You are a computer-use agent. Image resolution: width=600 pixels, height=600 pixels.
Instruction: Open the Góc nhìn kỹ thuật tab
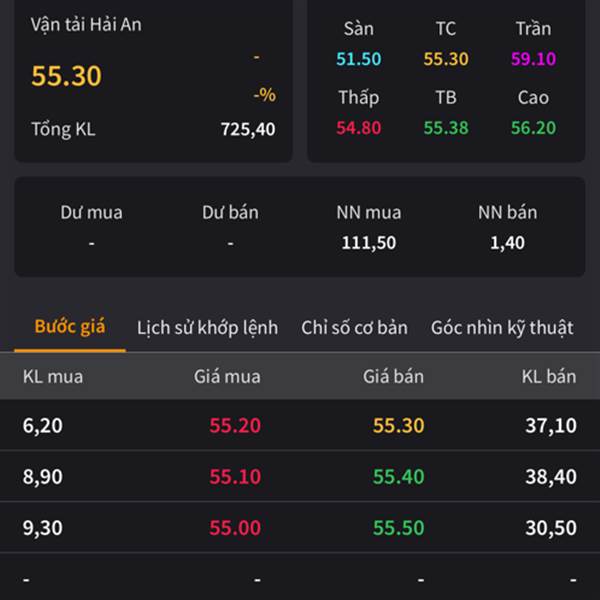pyautogui.click(x=502, y=327)
